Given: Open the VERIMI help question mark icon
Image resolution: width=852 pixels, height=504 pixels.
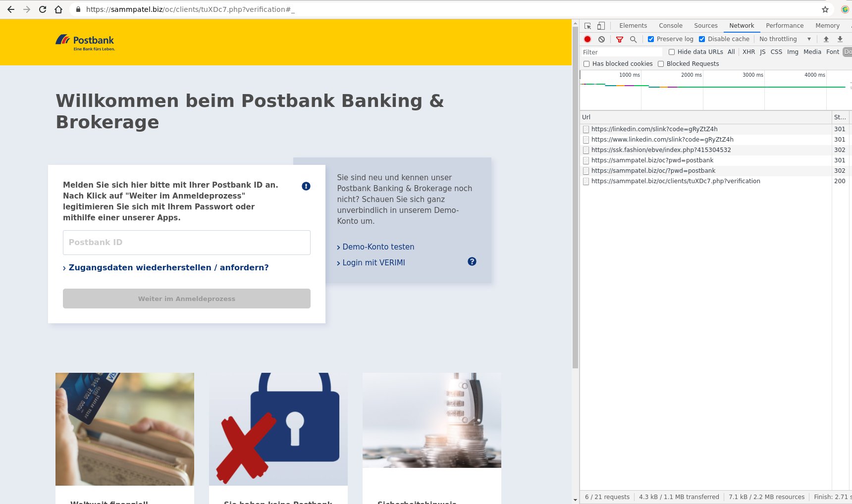Looking at the screenshot, I should [472, 261].
